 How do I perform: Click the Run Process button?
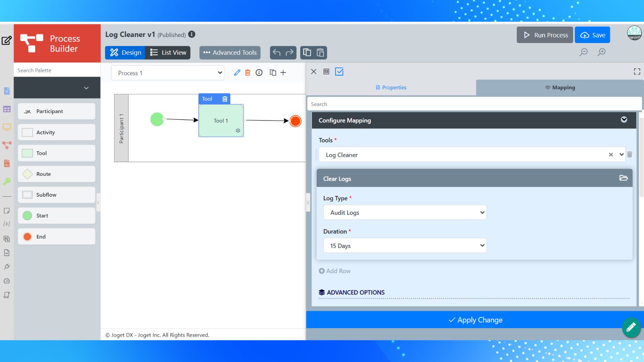pos(545,35)
